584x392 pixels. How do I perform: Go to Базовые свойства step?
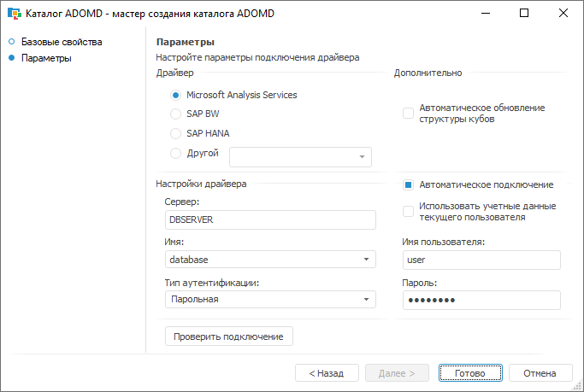click(61, 42)
